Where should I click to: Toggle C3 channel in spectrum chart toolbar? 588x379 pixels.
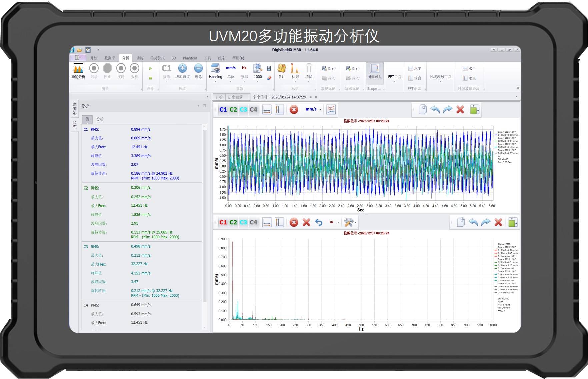243,222
